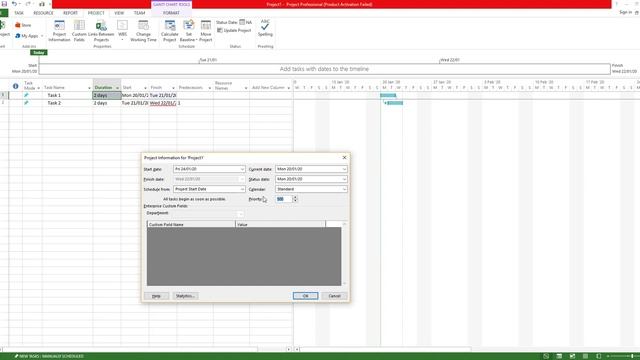Image resolution: width=640 pixels, height=360 pixels.
Task: Click New Tasks Manually Scheduled status bar item
Action: (x=49, y=356)
